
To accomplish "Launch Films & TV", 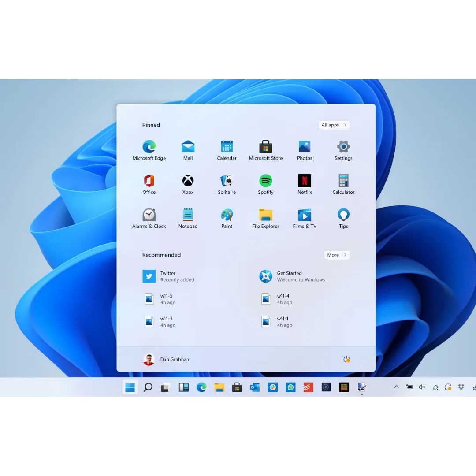I will (x=305, y=219).
